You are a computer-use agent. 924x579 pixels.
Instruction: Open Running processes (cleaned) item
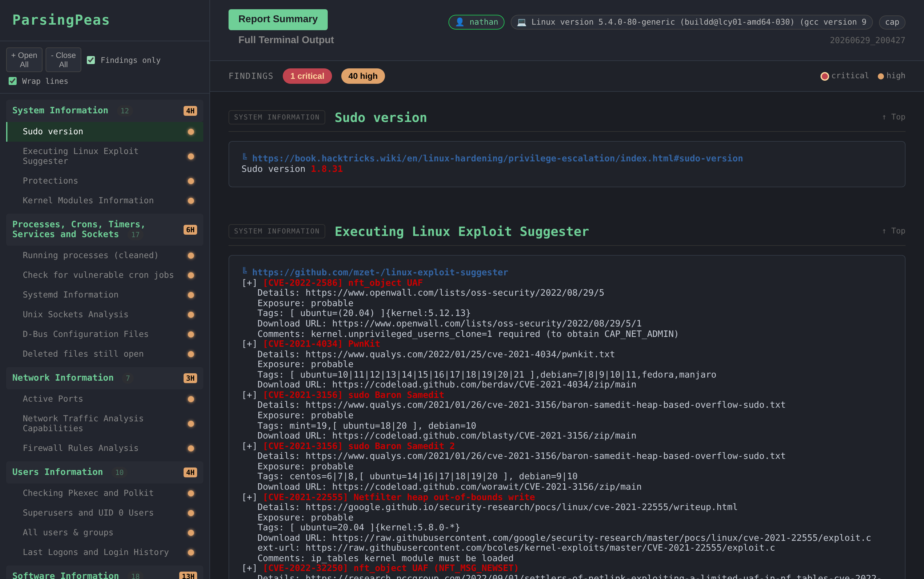point(104,255)
